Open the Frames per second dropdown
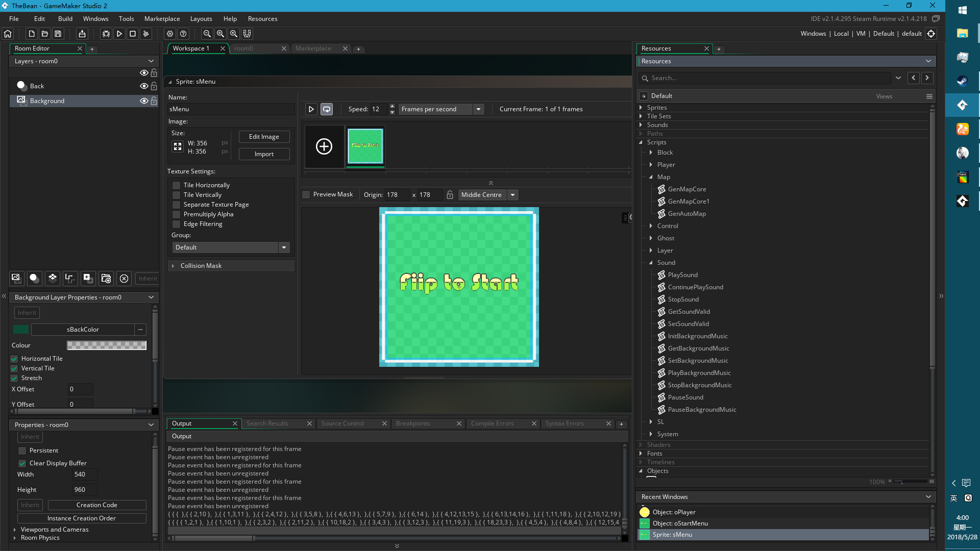The width and height of the screenshot is (980, 551). [478, 109]
